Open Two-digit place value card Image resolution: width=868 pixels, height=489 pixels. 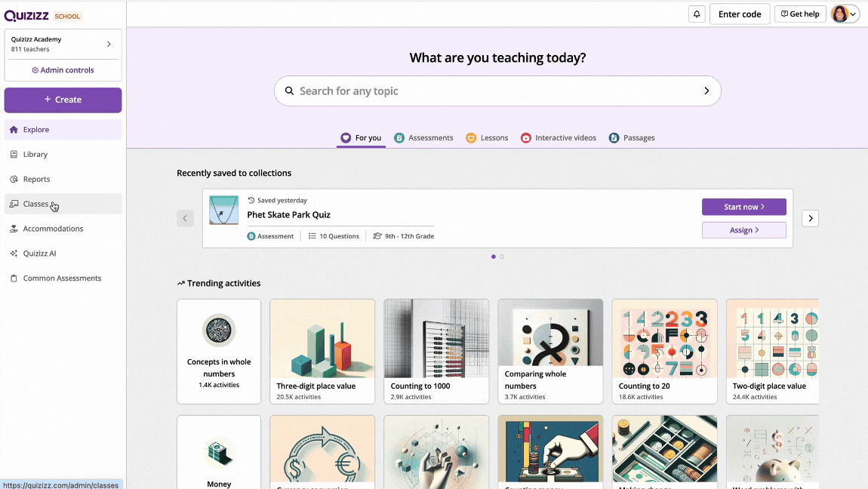coord(772,351)
